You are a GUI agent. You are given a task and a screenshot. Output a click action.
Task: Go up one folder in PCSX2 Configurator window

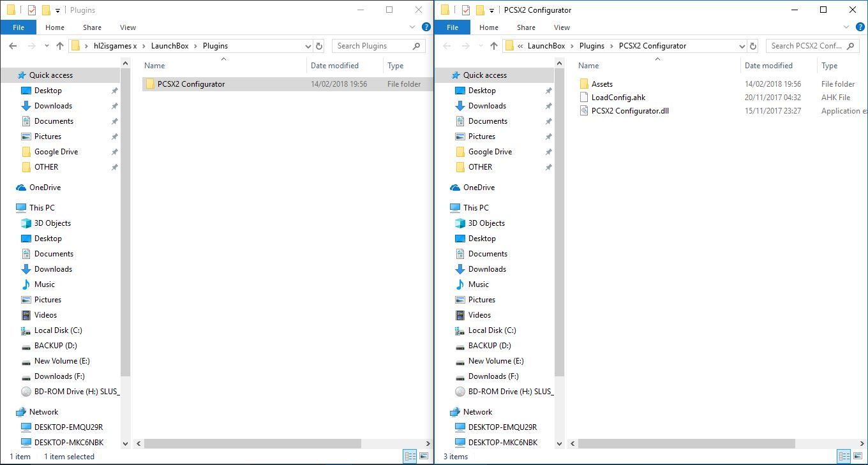(494, 46)
